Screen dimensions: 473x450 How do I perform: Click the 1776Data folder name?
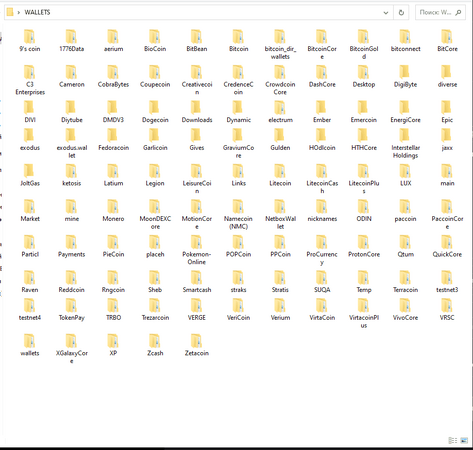click(71, 49)
